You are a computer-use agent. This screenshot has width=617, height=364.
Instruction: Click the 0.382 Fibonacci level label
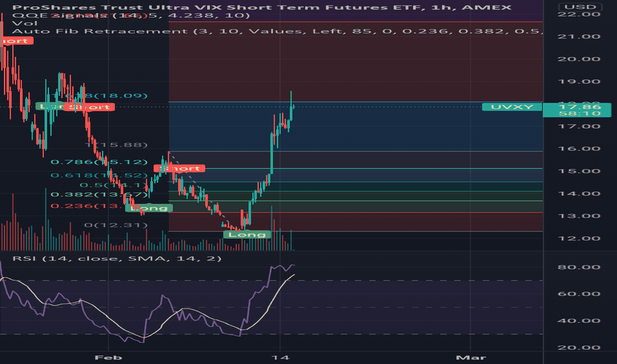[99, 195]
